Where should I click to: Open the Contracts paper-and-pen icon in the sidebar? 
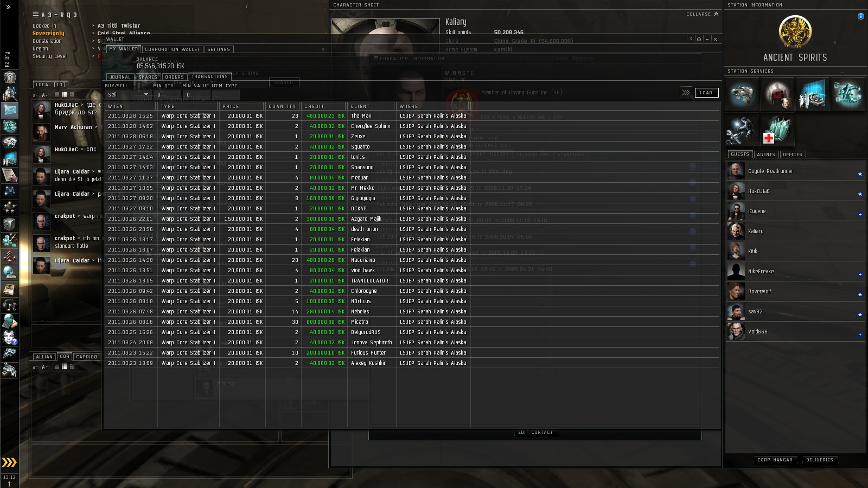pyautogui.click(x=9, y=175)
